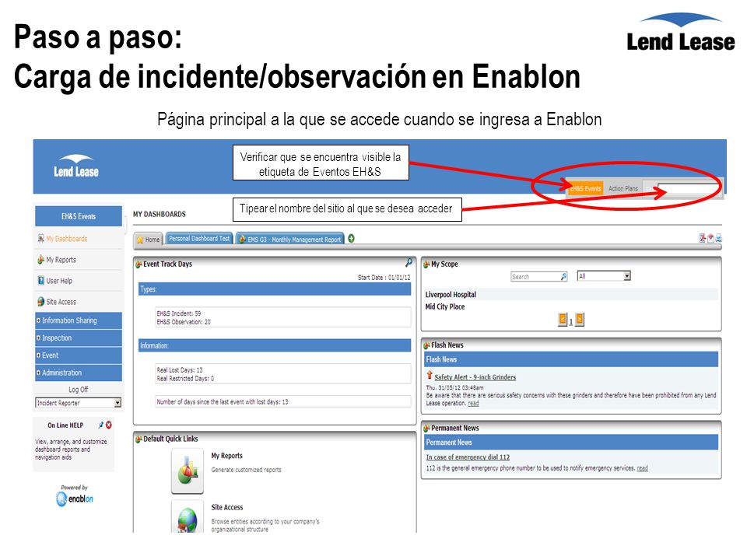Click read link in Permanent News item
The image size is (747, 560).
[642, 468]
